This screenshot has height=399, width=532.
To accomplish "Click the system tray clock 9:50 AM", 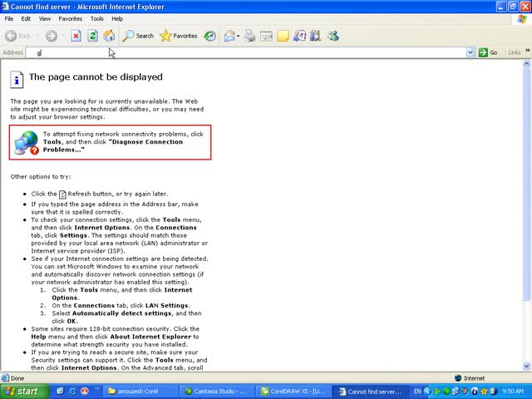I will (513, 392).
